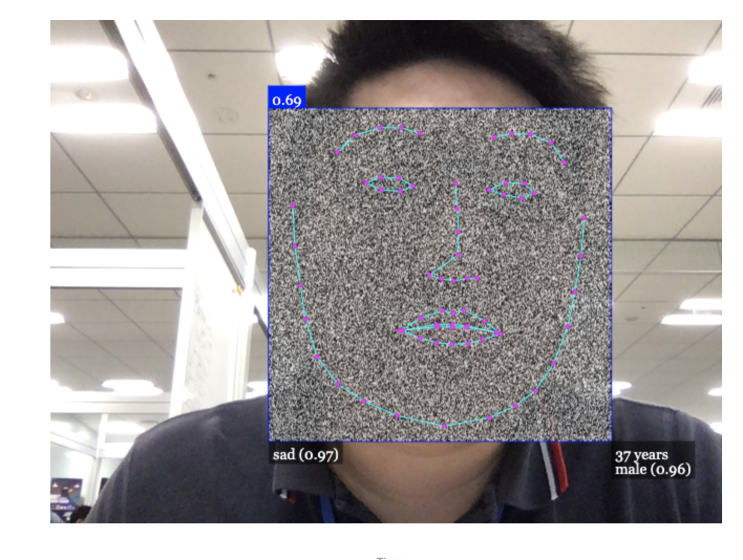Click the blue 0.69 confidence score badge
Image resolution: width=743 pixels, height=560 pixels.
[x=286, y=98]
